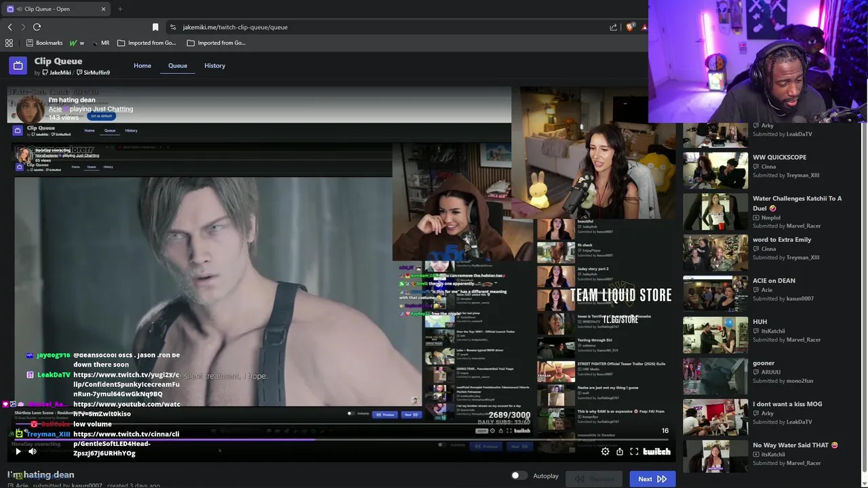Open site settings icon in address bar
Screen dimensions: 868x488
click(173, 27)
